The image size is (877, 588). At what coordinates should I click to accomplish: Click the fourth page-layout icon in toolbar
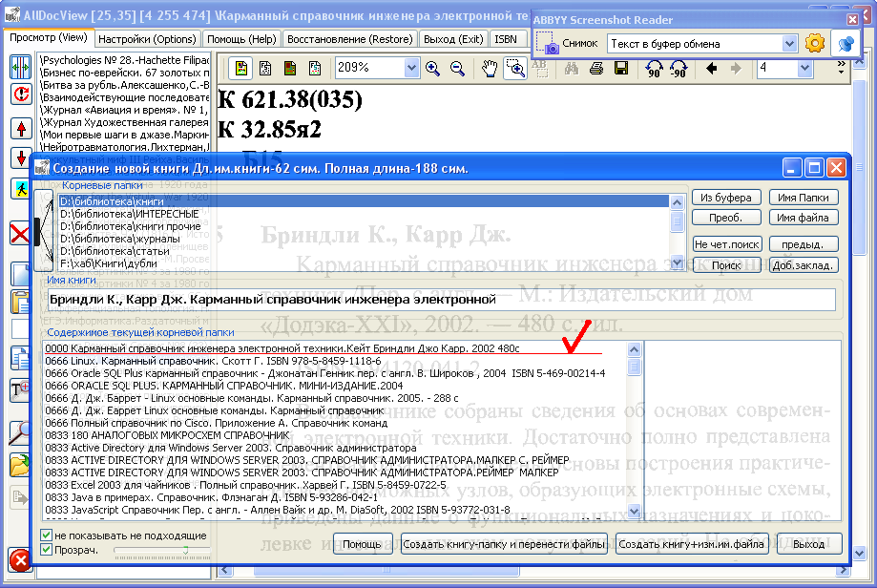[x=315, y=69]
